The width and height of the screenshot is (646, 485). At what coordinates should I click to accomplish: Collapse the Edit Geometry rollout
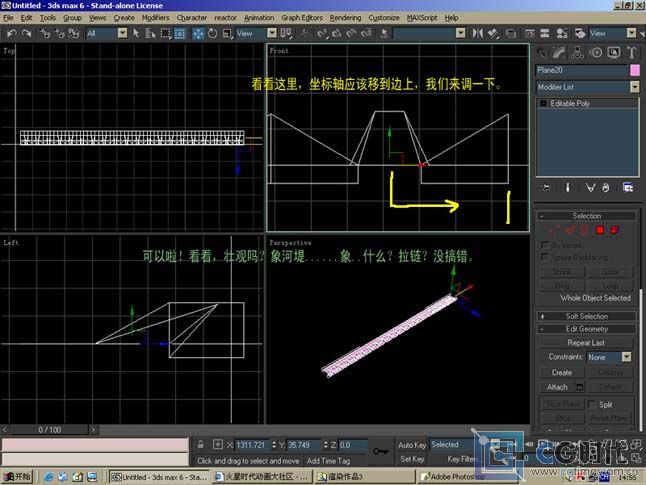coord(587,329)
